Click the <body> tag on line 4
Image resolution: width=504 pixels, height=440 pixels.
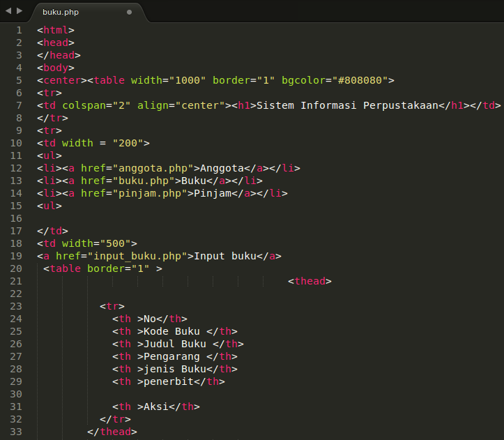[56, 68]
